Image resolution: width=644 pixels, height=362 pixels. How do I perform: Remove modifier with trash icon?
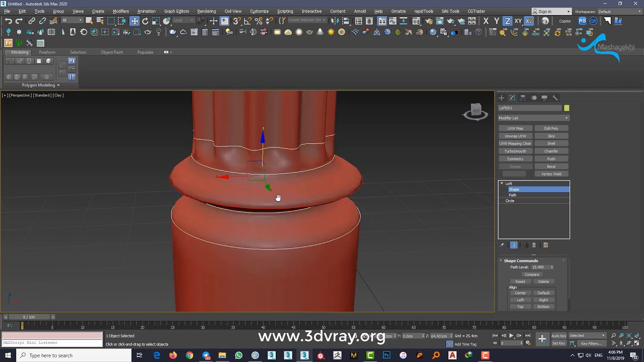tap(534, 245)
